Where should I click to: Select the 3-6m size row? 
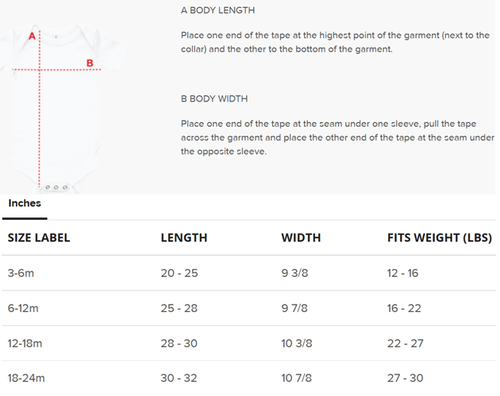pos(249,273)
